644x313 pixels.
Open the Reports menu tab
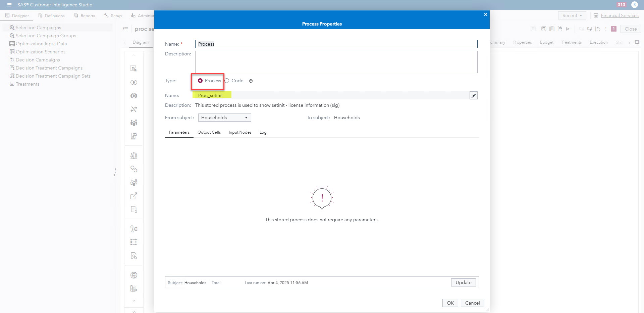[85, 15]
